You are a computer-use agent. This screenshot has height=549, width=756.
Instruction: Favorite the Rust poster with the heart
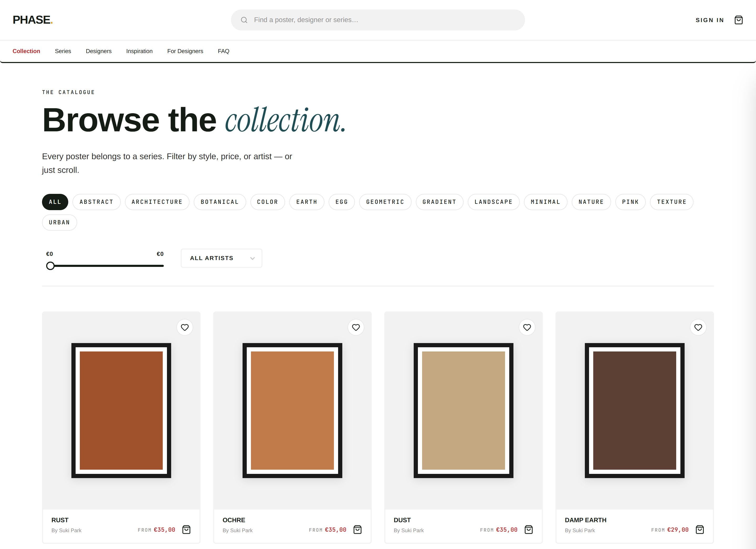pyautogui.click(x=185, y=327)
